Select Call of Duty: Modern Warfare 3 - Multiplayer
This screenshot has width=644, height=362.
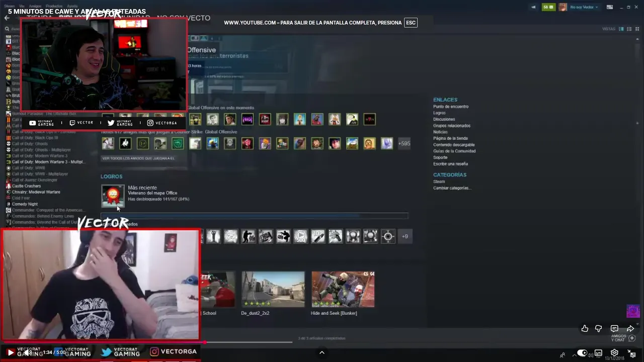click(x=45, y=162)
